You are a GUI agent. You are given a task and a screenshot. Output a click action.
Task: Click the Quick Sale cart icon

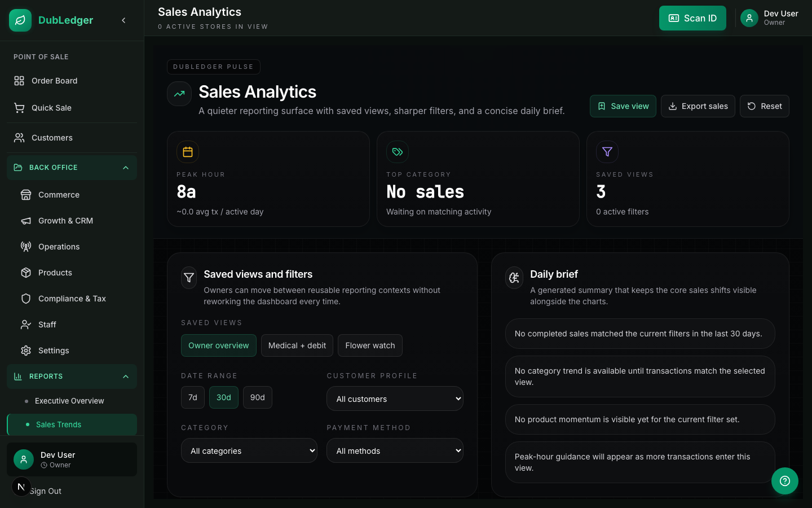(x=19, y=108)
